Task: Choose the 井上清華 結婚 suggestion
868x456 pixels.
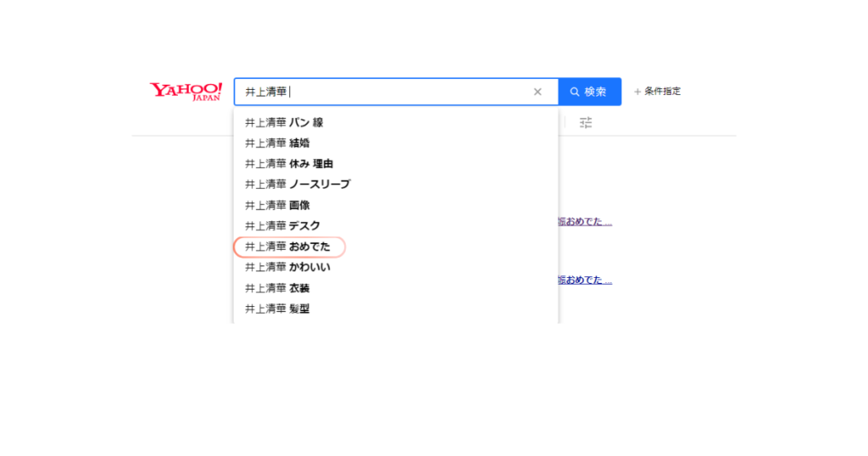Action: pyautogui.click(x=277, y=142)
